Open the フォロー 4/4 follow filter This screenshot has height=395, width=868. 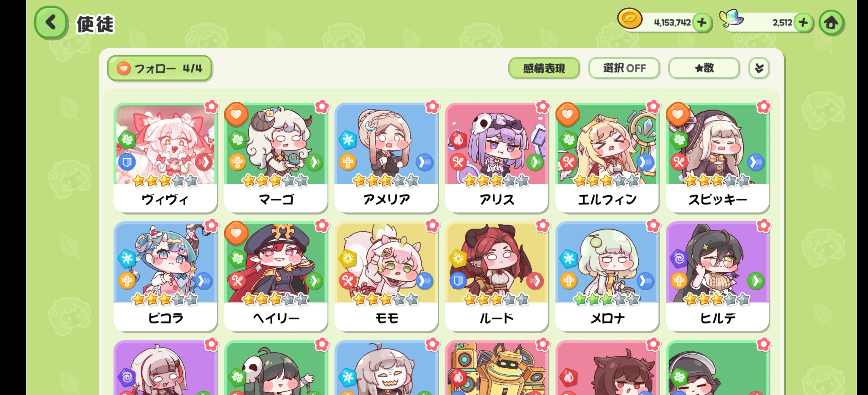pos(159,69)
